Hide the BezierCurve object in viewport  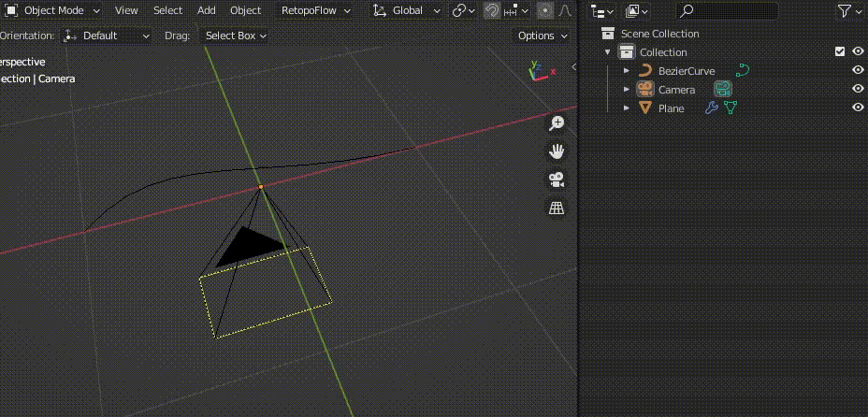click(x=857, y=70)
